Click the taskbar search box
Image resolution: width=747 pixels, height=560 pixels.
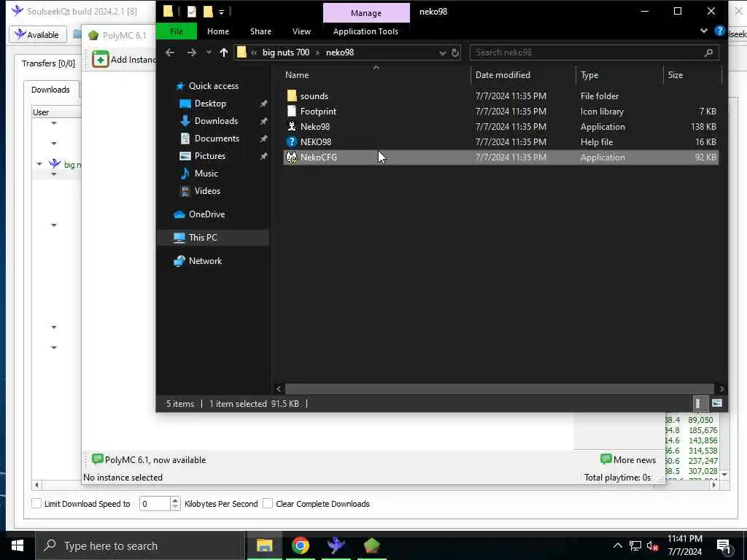(140, 545)
